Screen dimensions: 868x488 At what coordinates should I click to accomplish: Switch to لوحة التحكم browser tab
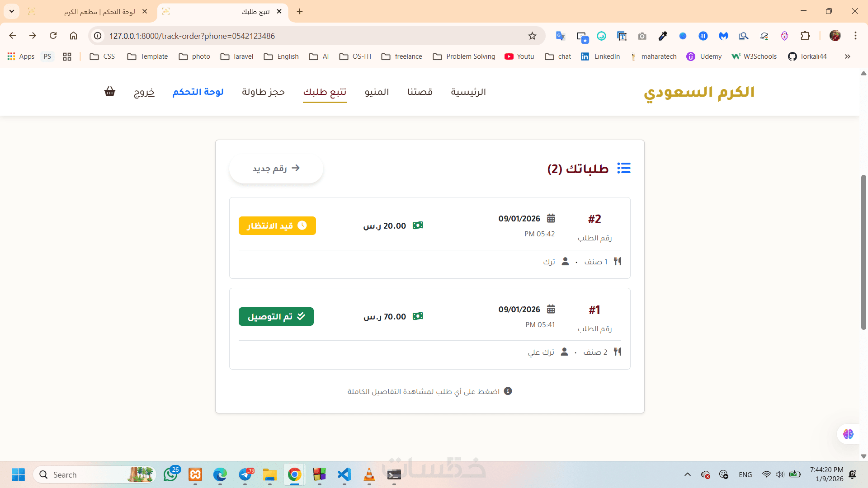coord(99,12)
